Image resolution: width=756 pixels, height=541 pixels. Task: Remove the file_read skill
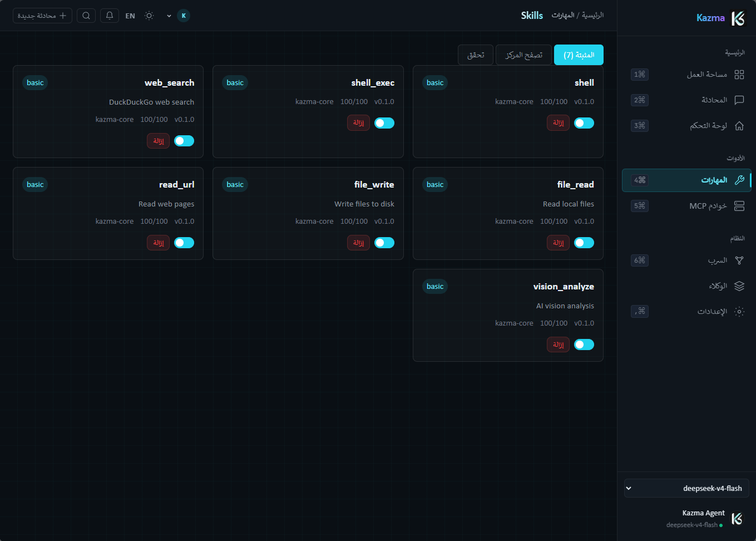[559, 243]
